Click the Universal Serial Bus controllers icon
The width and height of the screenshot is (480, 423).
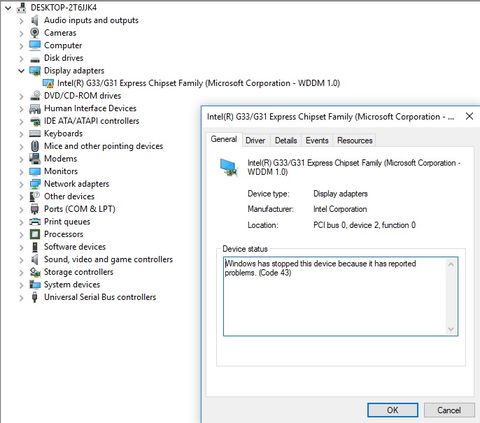coord(35,297)
